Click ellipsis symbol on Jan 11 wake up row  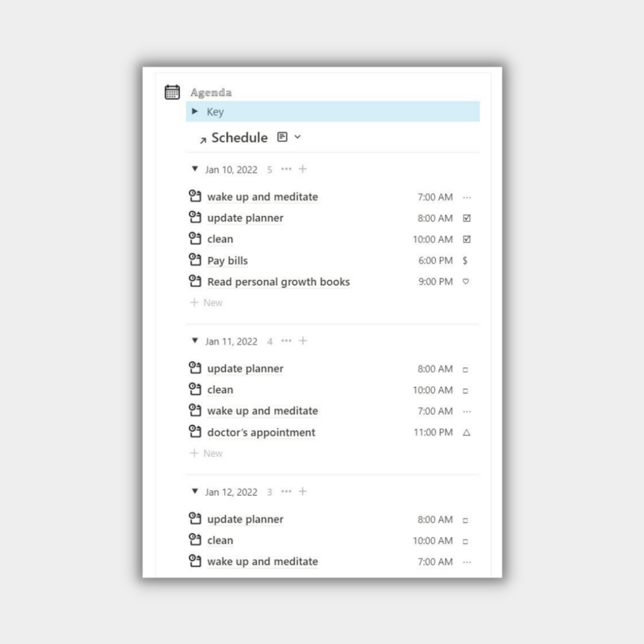(x=467, y=411)
